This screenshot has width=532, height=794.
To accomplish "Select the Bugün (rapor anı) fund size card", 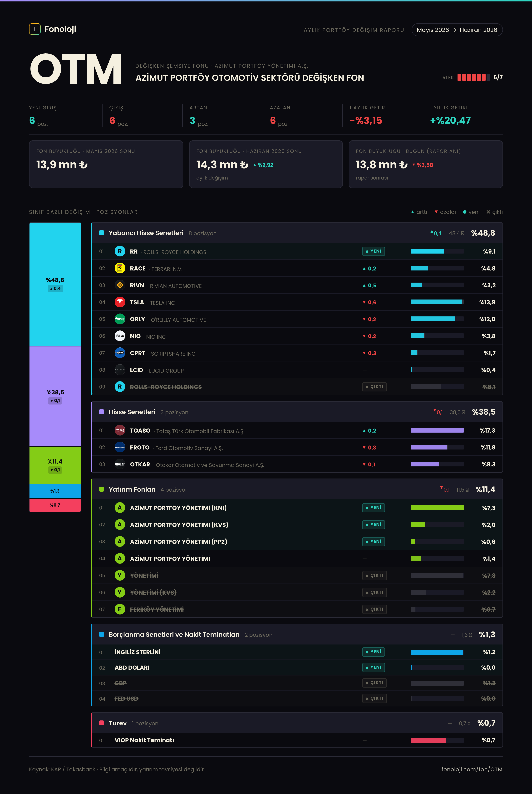I will coord(426,164).
